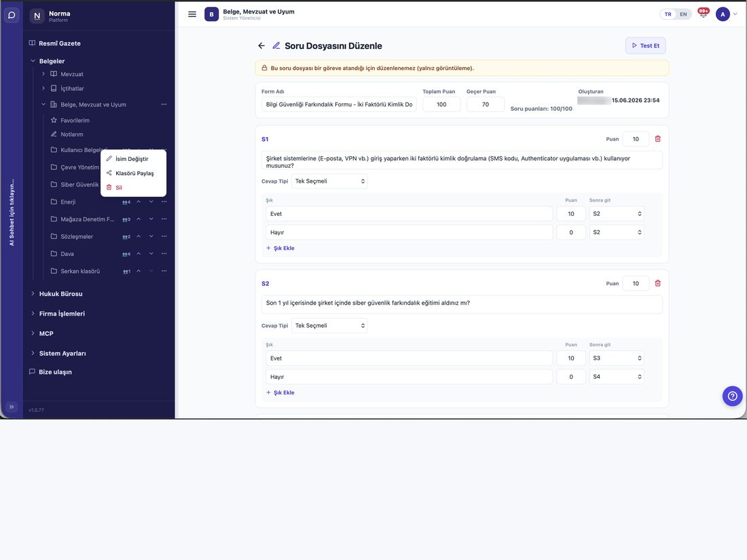747x560 pixels.
Task: Open Resmî Gazete in sidebar
Action: (x=60, y=43)
